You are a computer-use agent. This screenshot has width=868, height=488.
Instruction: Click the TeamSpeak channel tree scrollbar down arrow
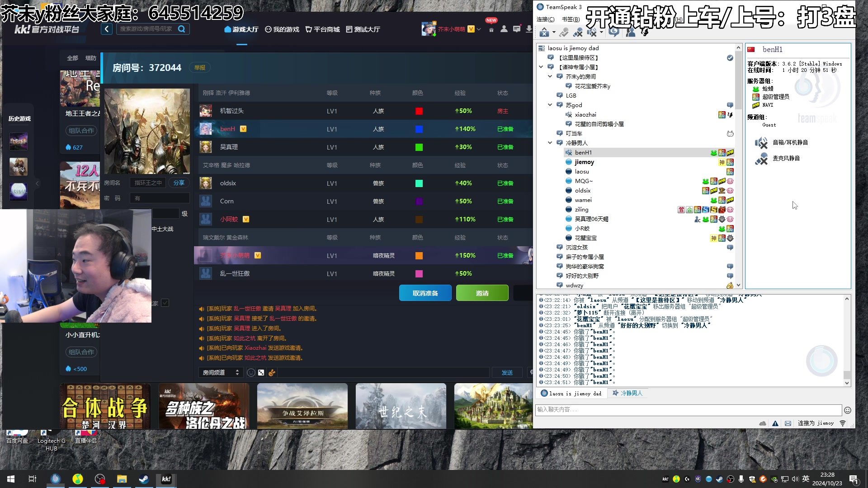(739, 285)
